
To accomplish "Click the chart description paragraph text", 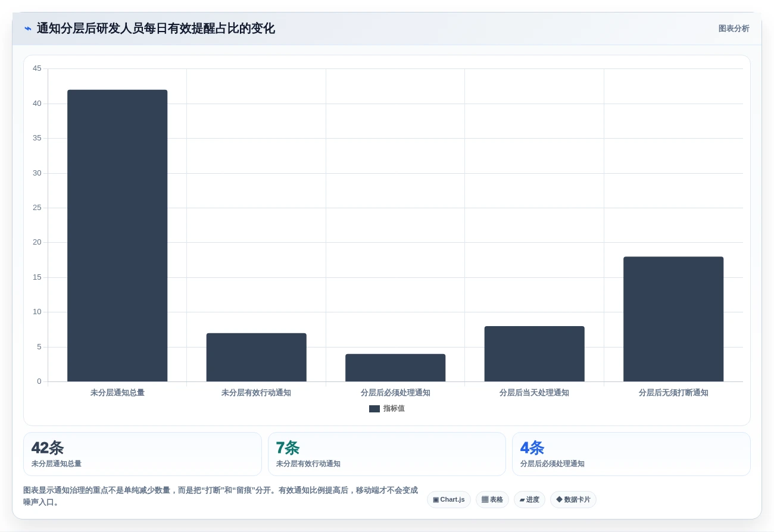I will pyautogui.click(x=221, y=496).
